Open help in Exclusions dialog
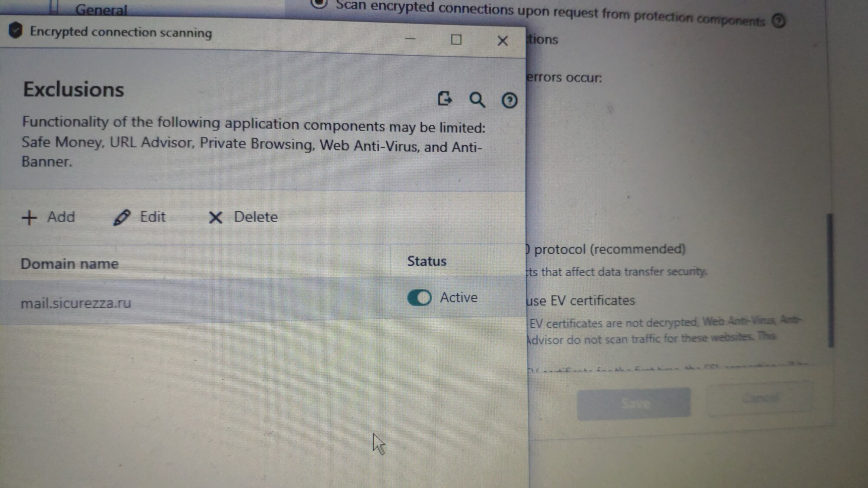The height and width of the screenshot is (488, 868). click(509, 101)
